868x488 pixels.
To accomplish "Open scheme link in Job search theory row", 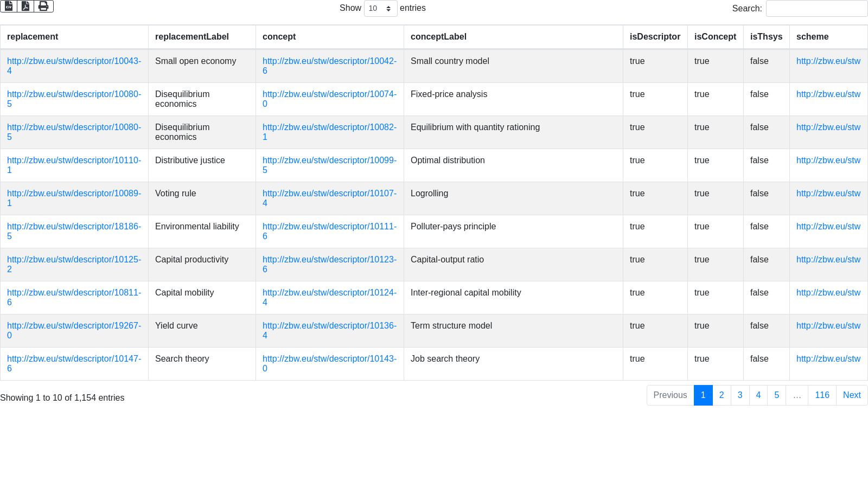I will [x=828, y=359].
